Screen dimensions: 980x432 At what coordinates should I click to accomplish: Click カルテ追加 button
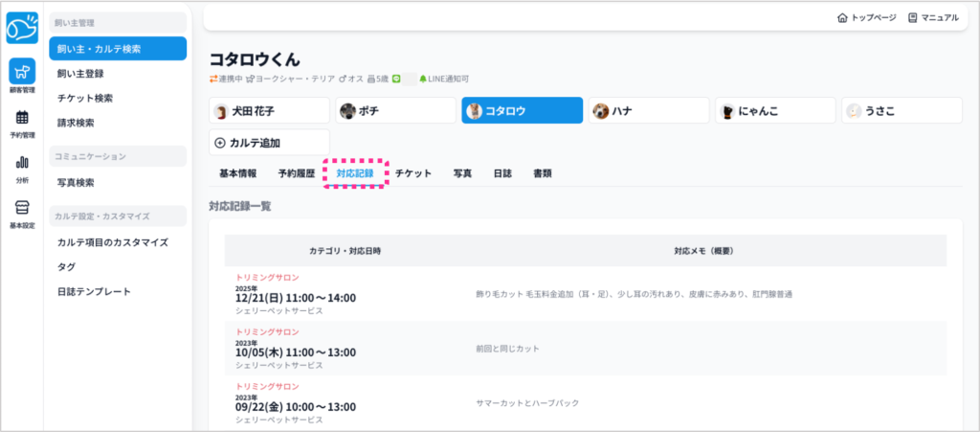pos(269,143)
